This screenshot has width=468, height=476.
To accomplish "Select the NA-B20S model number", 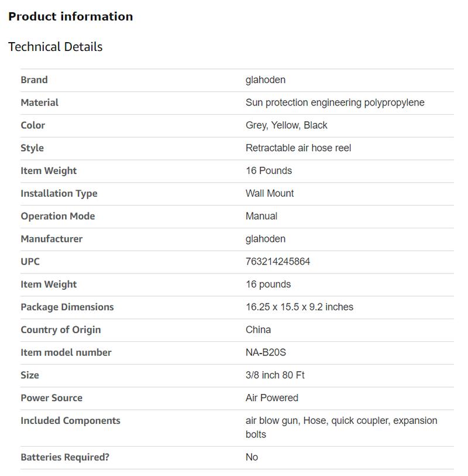I will tap(266, 352).
